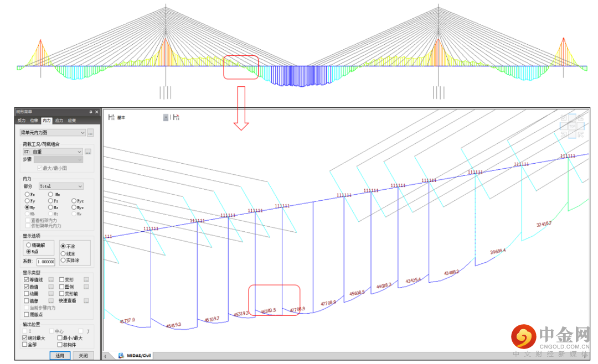Select the Mx radio button
Viewport: 598px width, 364px height.
click(x=50, y=194)
